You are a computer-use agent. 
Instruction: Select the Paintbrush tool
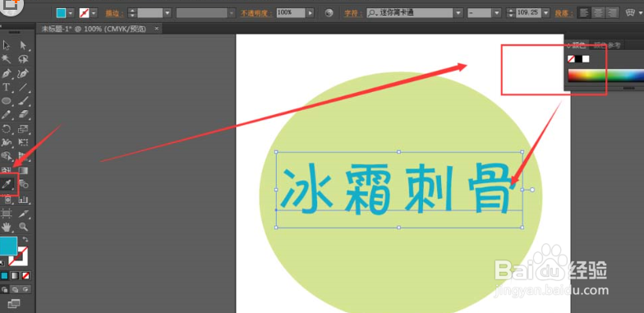coord(23,100)
